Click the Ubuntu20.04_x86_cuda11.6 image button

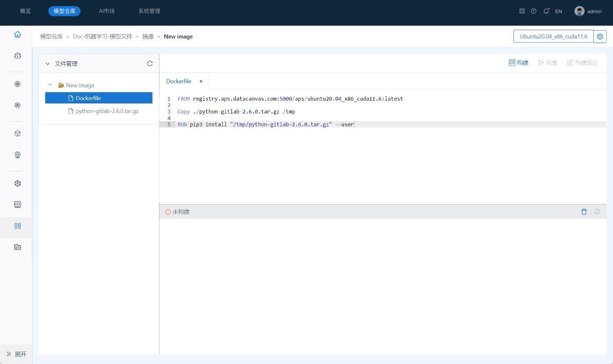[x=553, y=36]
